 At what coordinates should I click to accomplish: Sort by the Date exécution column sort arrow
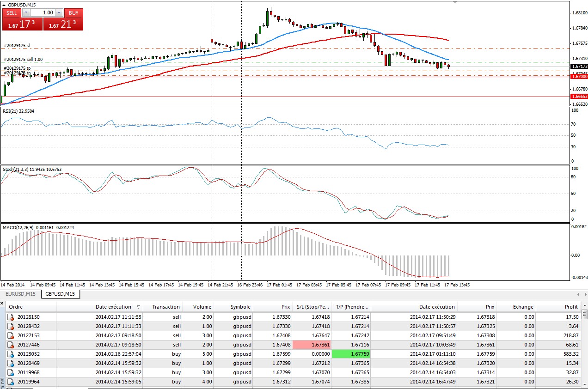pyautogui.click(x=140, y=307)
